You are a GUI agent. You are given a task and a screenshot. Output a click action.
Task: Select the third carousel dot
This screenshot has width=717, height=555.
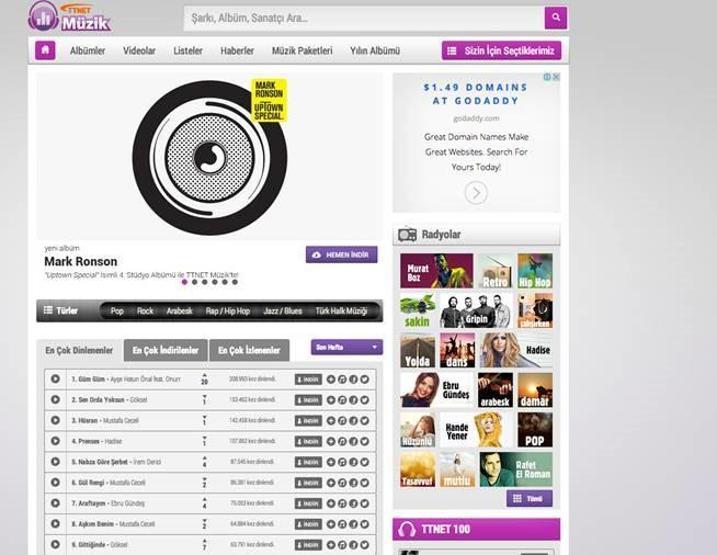pyautogui.click(x=204, y=282)
